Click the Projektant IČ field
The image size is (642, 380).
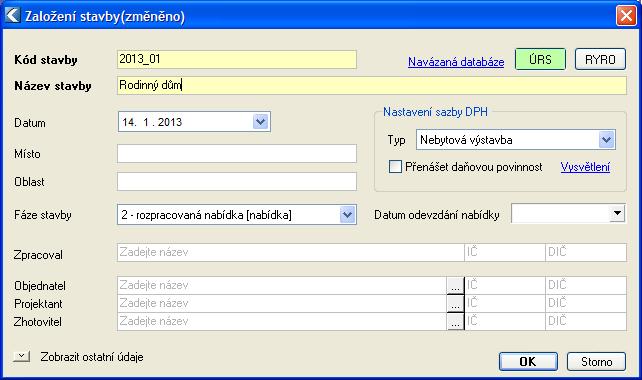tap(505, 303)
